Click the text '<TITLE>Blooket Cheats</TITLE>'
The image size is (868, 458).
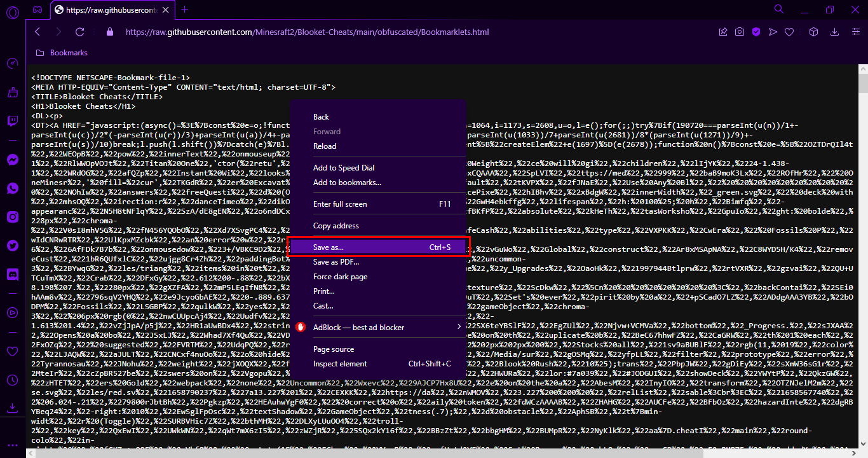[97, 97]
